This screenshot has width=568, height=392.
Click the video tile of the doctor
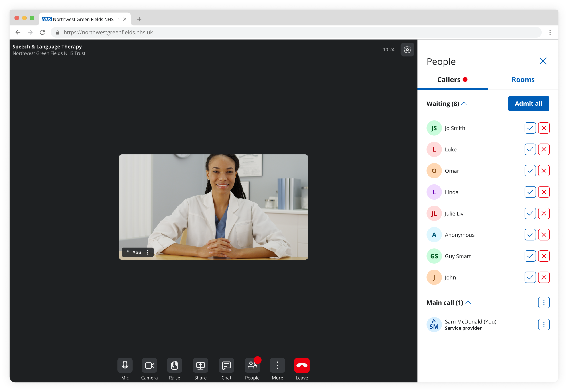(213, 207)
